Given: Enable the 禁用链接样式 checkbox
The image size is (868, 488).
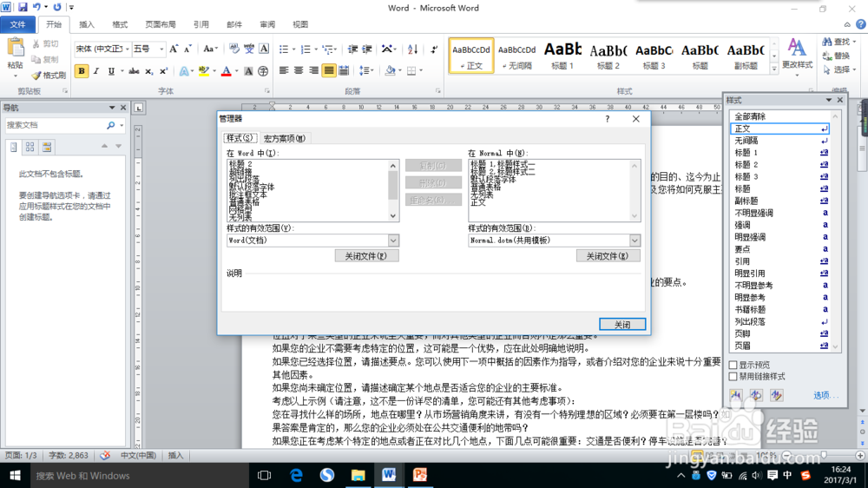Looking at the screenshot, I should [x=733, y=377].
